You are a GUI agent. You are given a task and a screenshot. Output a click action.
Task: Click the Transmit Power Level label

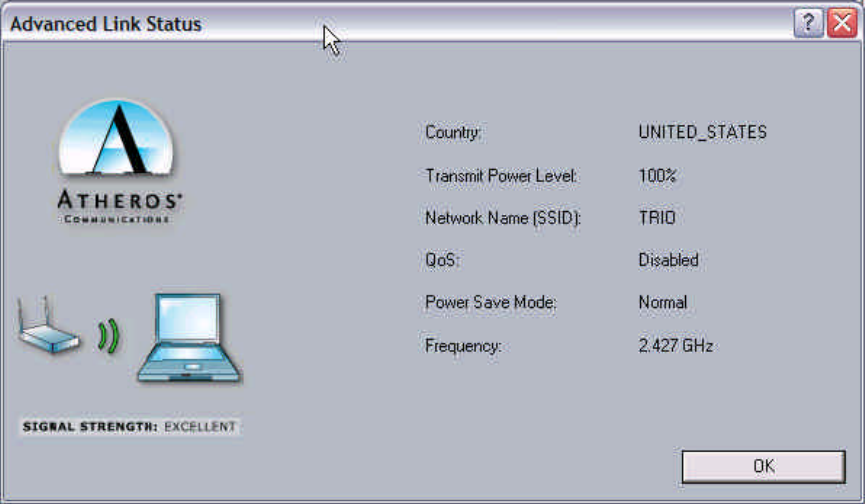pyautogui.click(x=501, y=176)
